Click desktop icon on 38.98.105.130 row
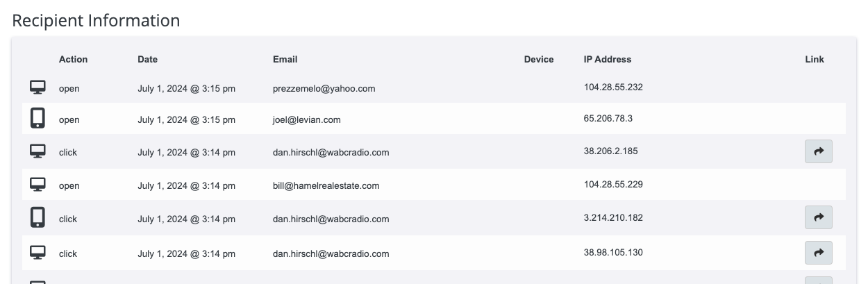Image resolution: width=868 pixels, height=284 pixels. [x=37, y=252]
